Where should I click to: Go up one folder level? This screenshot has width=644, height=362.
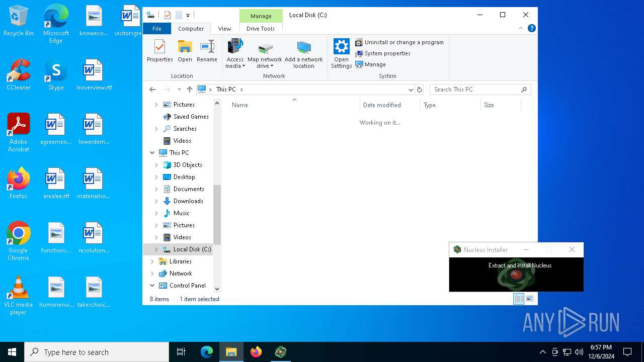coord(189,89)
